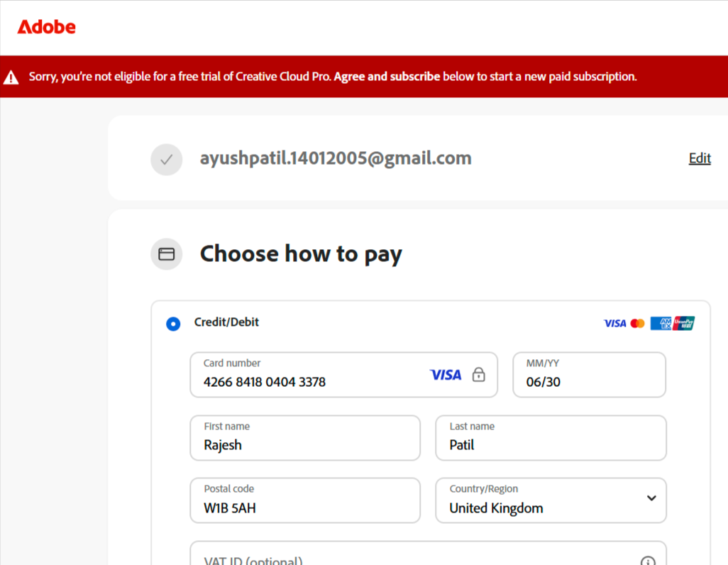Click the Last name field containing Patil
This screenshot has width=728, height=565.
pos(551,438)
